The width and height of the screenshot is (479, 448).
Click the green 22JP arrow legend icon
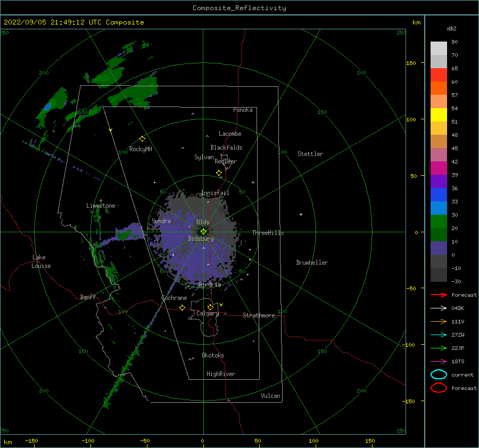coord(439,348)
